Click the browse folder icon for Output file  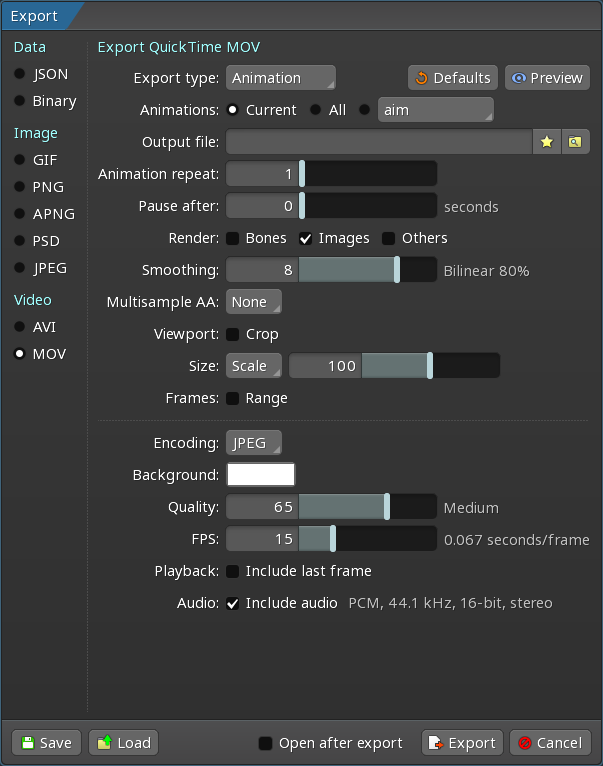pyautogui.click(x=575, y=142)
